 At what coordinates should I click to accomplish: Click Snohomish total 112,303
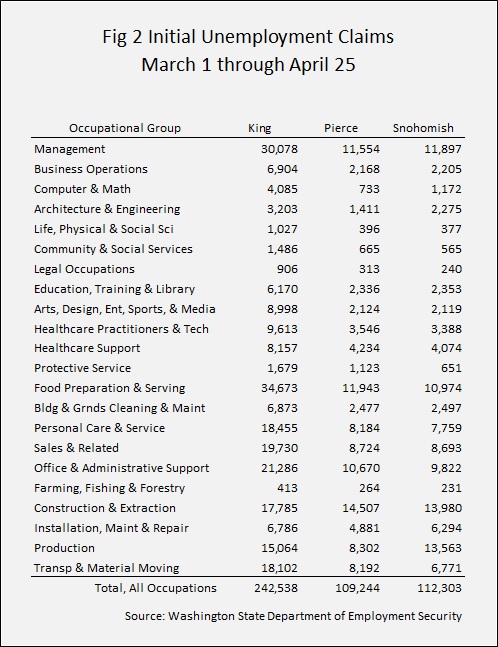(x=439, y=588)
